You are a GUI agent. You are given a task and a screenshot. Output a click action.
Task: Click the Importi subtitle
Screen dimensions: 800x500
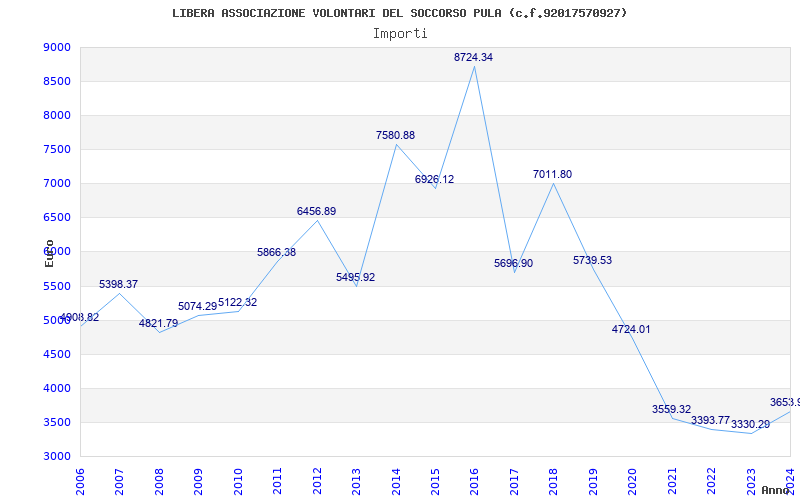(x=400, y=34)
